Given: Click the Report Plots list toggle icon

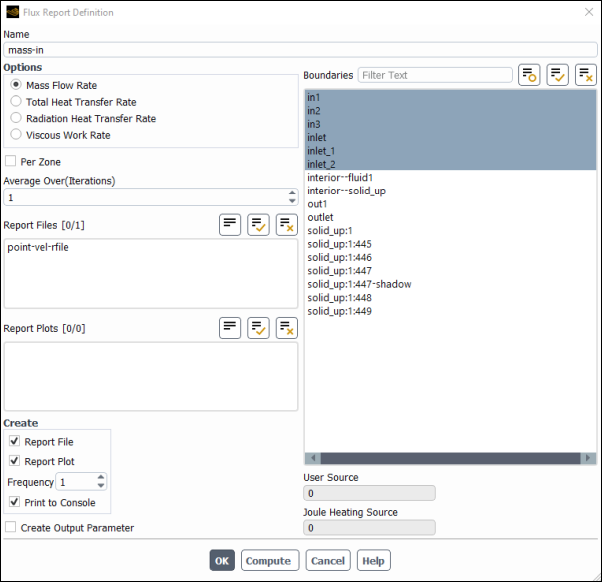Looking at the screenshot, I should click(230, 328).
